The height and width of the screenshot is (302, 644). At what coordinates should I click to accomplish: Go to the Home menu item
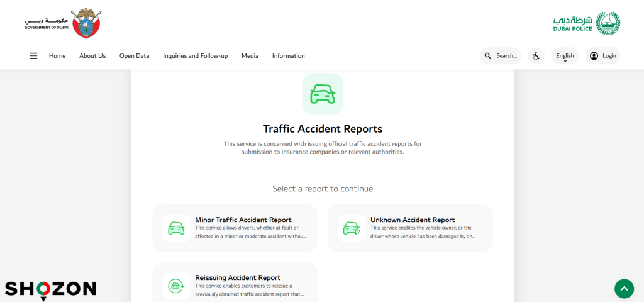tap(57, 56)
